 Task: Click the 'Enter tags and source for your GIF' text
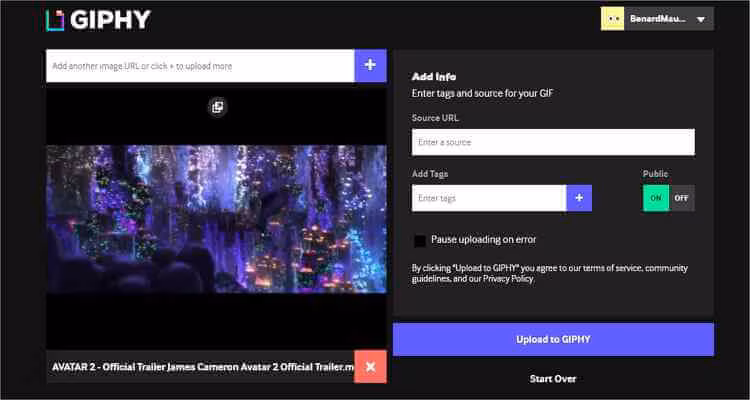point(482,93)
